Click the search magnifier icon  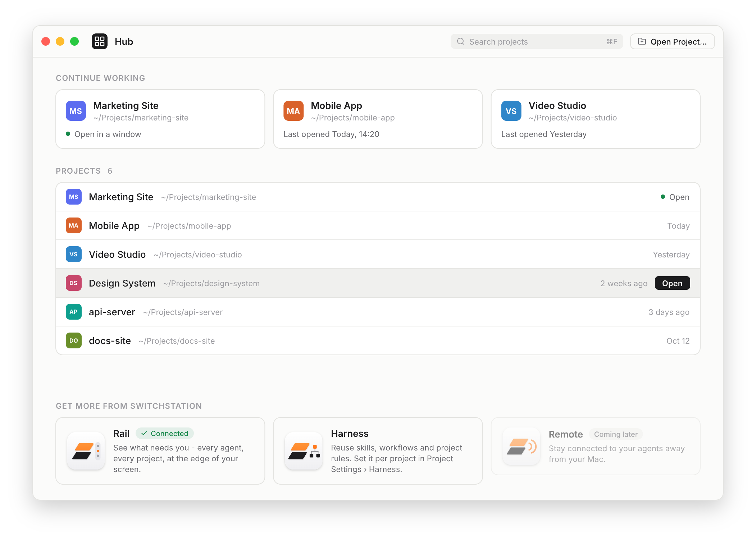coord(461,41)
